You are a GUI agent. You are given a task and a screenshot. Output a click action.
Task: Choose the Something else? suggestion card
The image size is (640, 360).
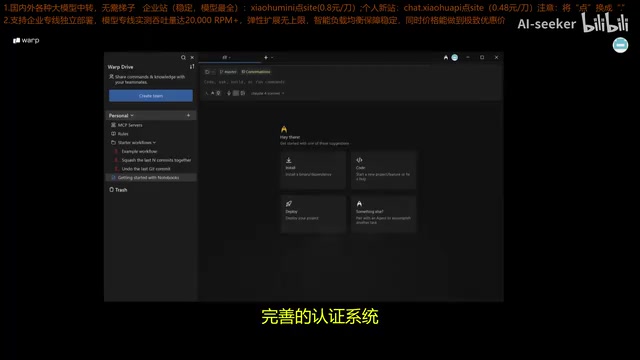coord(383,214)
